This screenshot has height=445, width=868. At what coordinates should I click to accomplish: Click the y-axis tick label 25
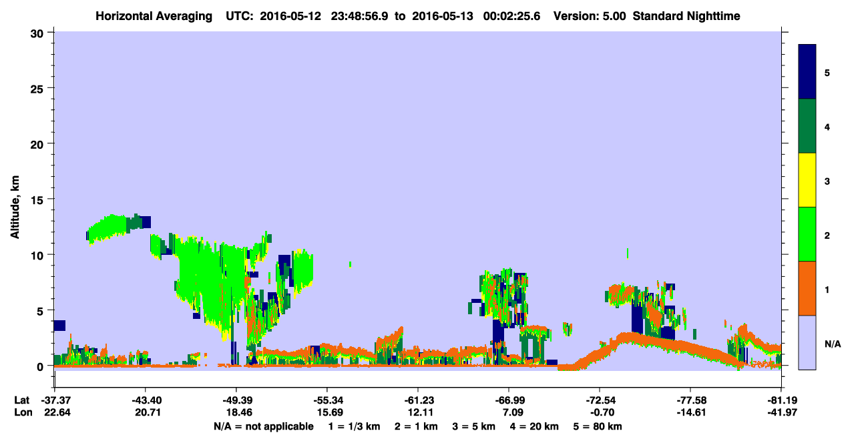(39, 88)
